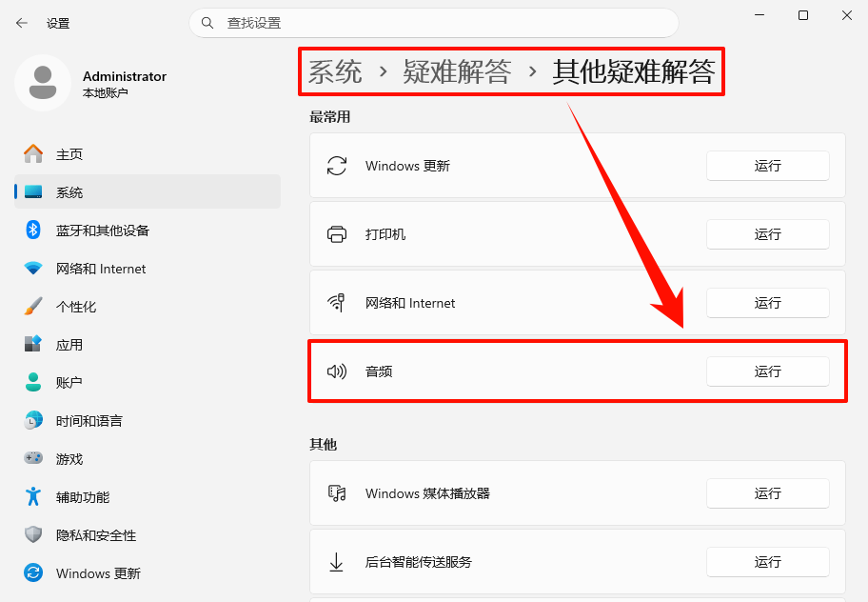Screen dimensions: 868x602
Task: Click the network antenna icon in troubleshooter list
Action: point(337,303)
